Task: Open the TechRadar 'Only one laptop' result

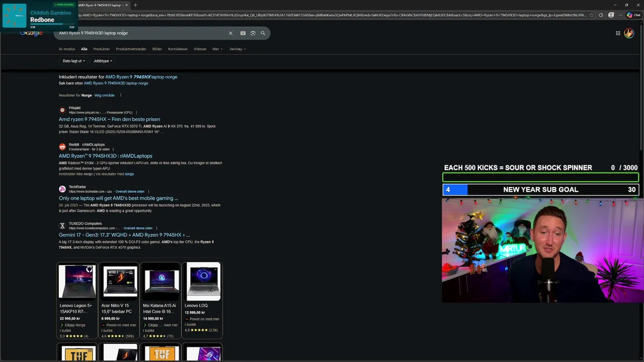Action: tap(118, 198)
